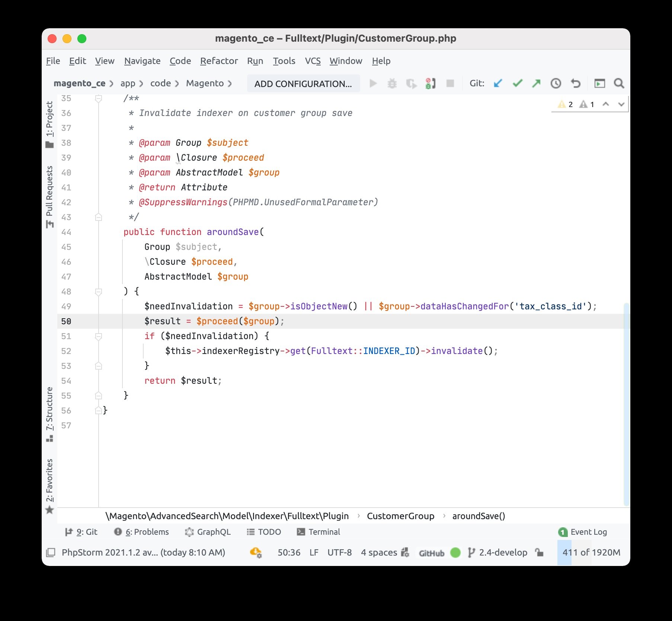Screen dimensions: 672x621
Task: Click the editor vertical scrollbar
Action: pyautogui.click(x=627, y=405)
